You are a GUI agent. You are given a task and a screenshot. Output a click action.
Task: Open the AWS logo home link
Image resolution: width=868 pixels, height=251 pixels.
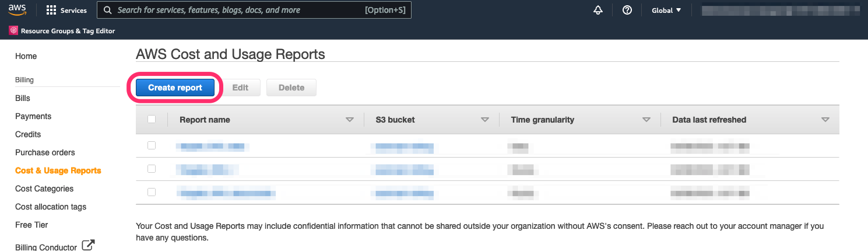[17, 10]
